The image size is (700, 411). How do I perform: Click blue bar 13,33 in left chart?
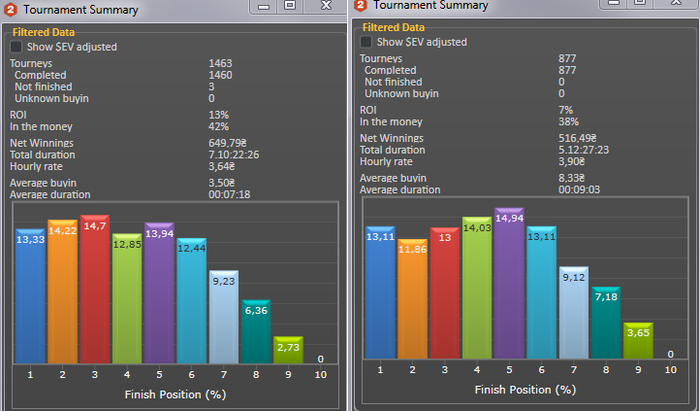(30, 296)
